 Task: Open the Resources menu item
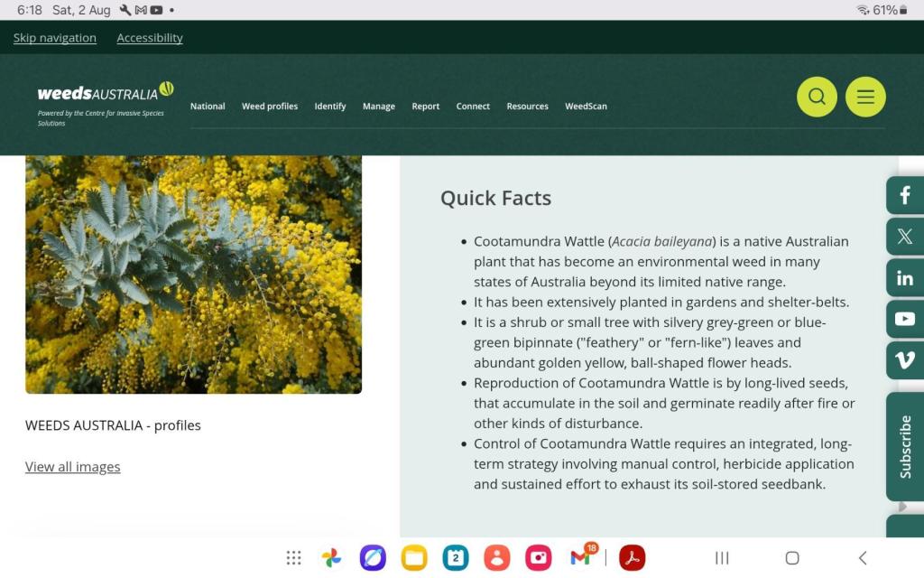[x=527, y=107]
